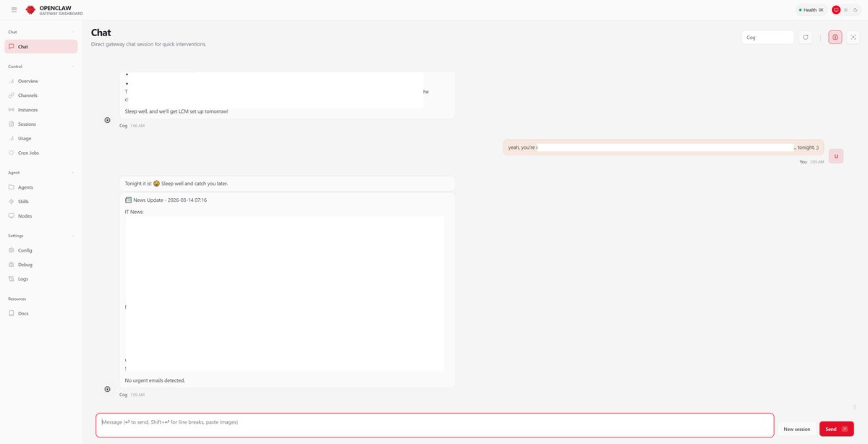Collapse the sidebar with the hamburger icon
This screenshot has height=444, width=868.
point(14,10)
